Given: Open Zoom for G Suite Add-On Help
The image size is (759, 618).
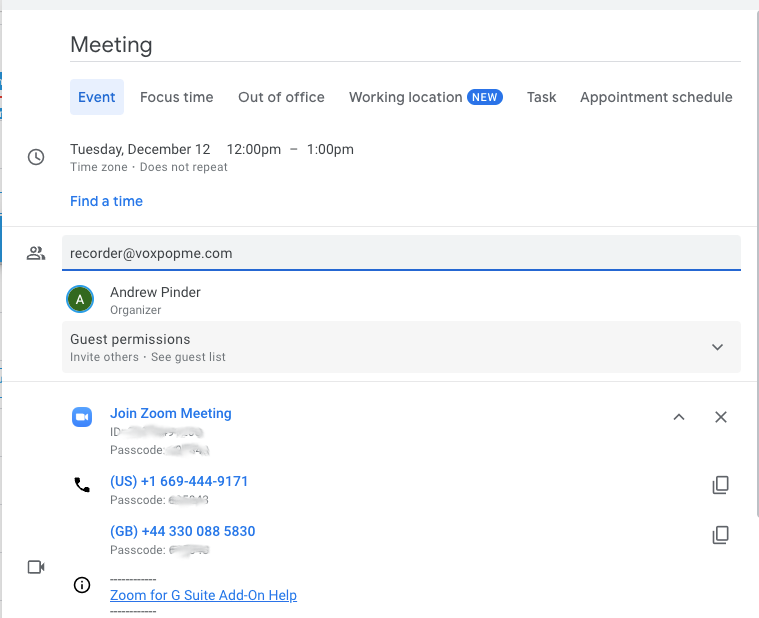Looking at the screenshot, I should pyautogui.click(x=203, y=595).
